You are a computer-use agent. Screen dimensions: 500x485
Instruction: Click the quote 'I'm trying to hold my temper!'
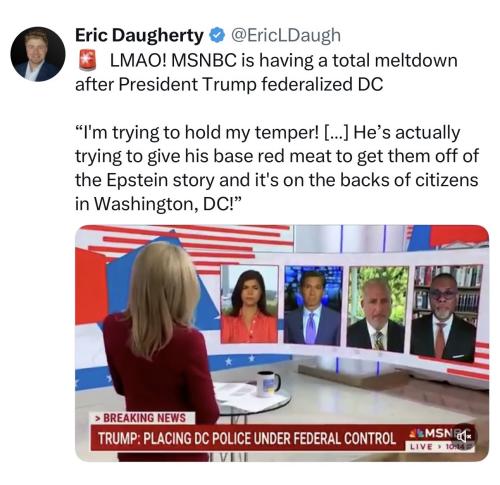tap(197, 133)
